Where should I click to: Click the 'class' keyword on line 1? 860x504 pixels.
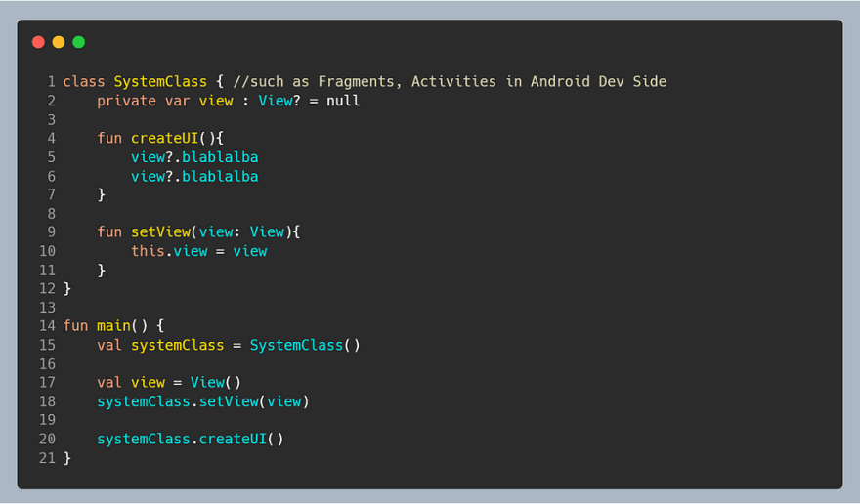point(84,82)
